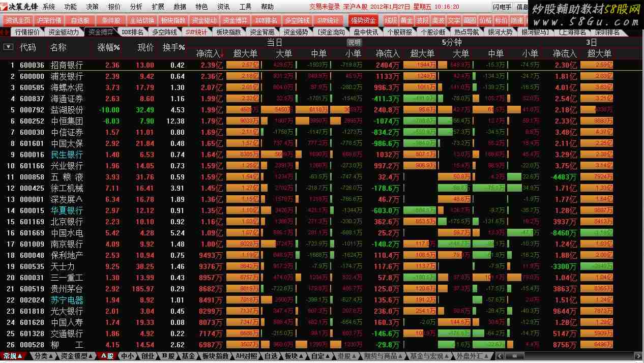Sort by the 名称 column header
This screenshot has height=363, width=644.
point(58,47)
